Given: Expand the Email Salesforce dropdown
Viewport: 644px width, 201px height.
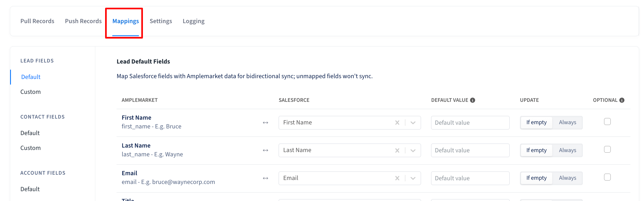Looking at the screenshot, I should [x=413, y=178].
